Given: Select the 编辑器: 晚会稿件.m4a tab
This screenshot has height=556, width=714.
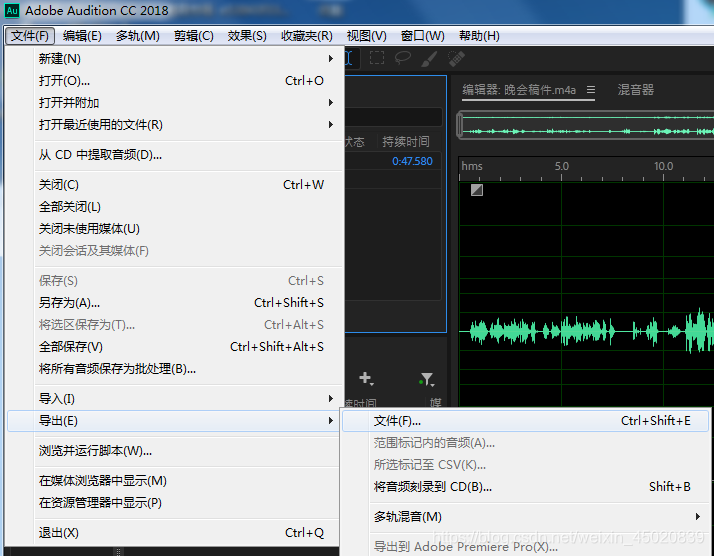Looking at the screenshot, I should click(x=519, y=90).
